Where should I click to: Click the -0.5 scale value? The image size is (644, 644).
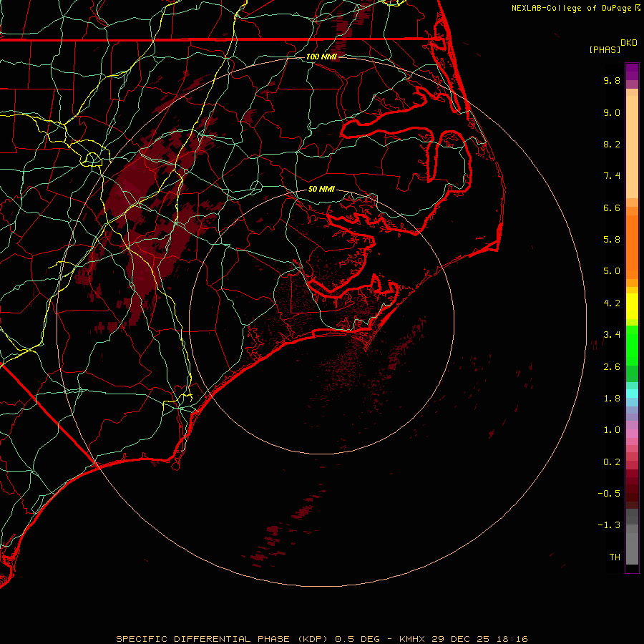coord(609,494)
